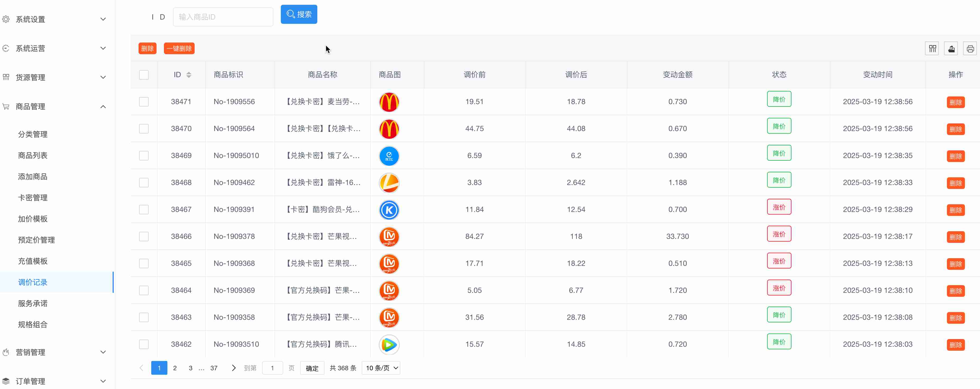Click Tencent Video product icon in row 38462

click(x=389, y=345)
